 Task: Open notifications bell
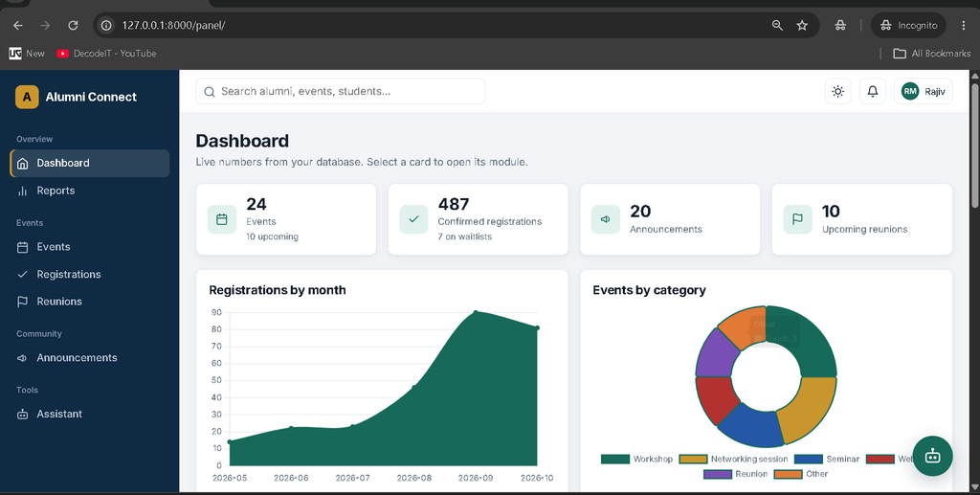pos(873,91)
